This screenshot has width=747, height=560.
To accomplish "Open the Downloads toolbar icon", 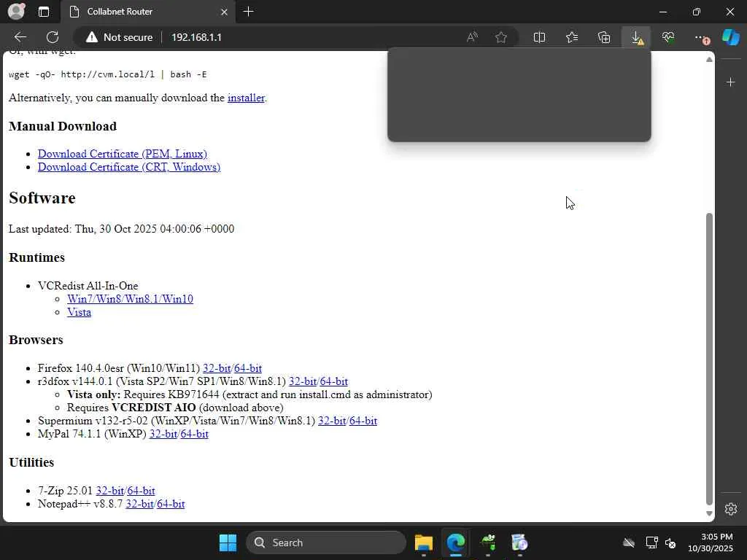I will coord(636,37).
